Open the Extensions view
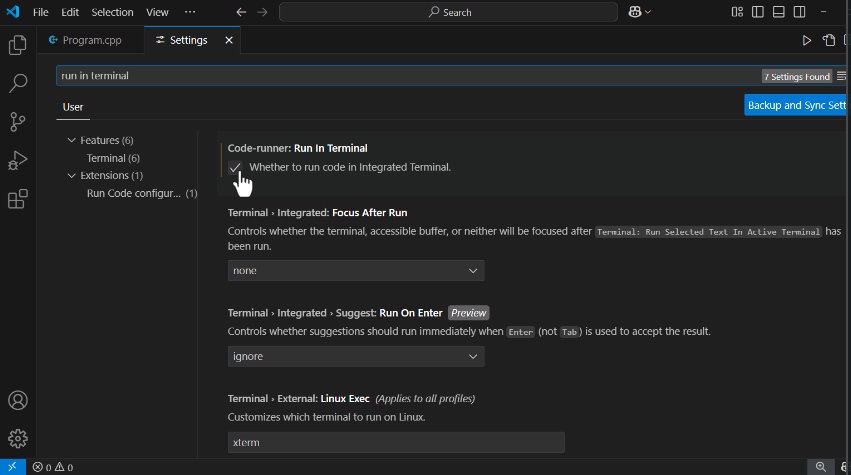 pyautogui.click(x=17, y=199)
